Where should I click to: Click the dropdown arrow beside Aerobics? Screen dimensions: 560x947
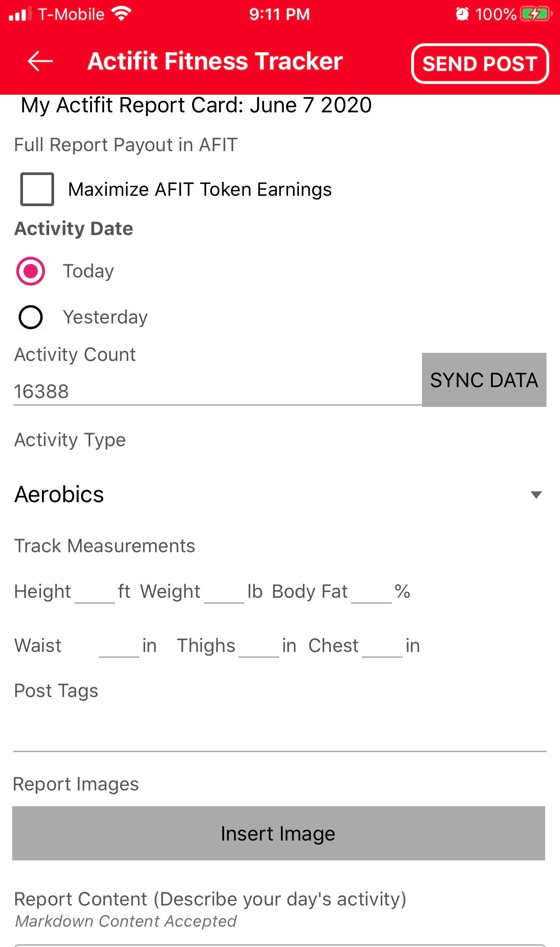coord(536,495)
